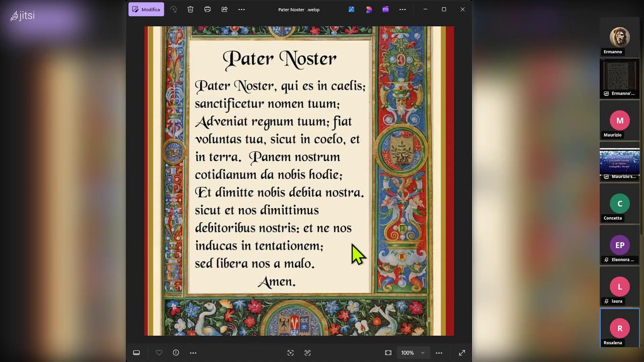Enter full screen with expand arrows icon
The height and width of the screenshot is (362, 644).
(462, 353)
